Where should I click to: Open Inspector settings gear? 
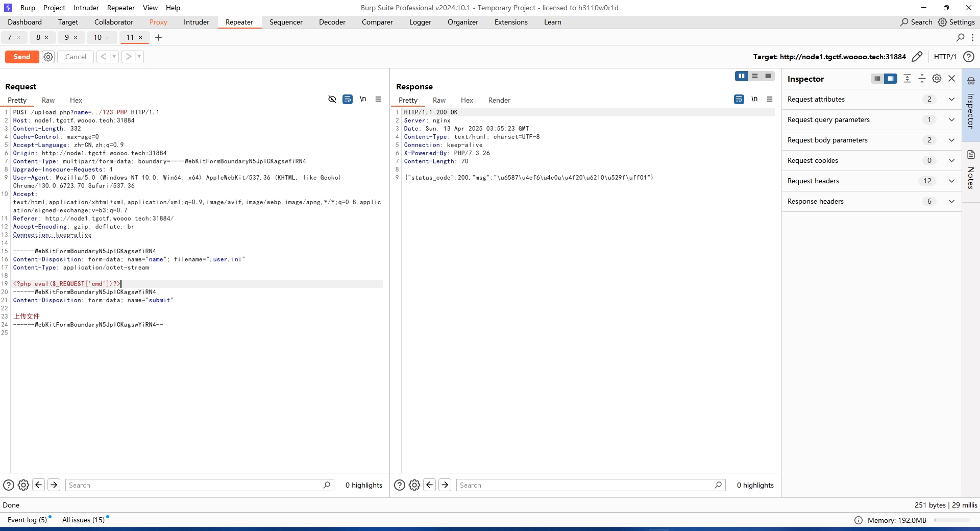[x=937, y=79]
